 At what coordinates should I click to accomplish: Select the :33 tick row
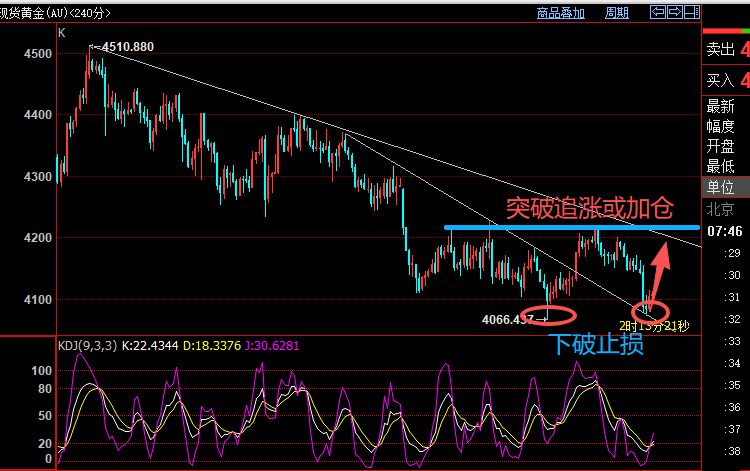(732, 341)
